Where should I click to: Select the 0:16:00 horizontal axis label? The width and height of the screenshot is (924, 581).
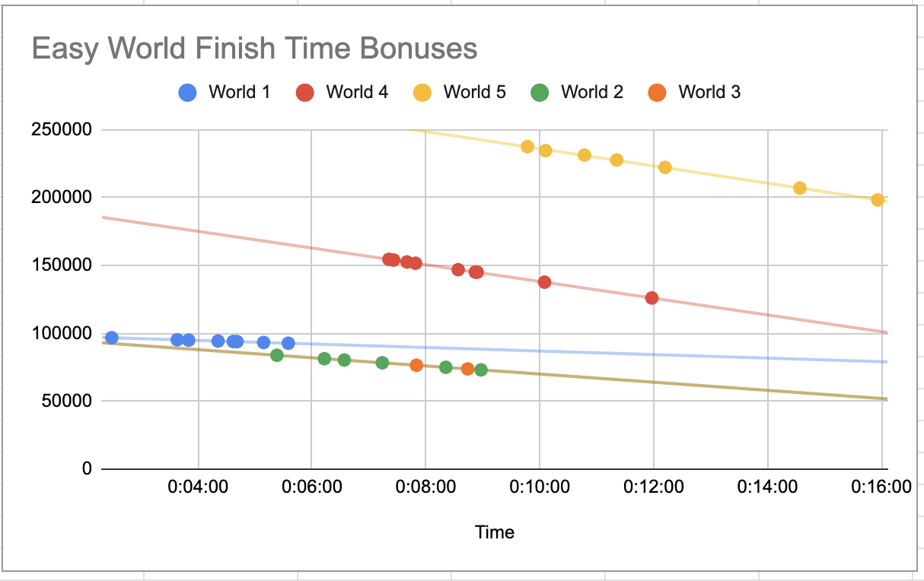point(881,487)
